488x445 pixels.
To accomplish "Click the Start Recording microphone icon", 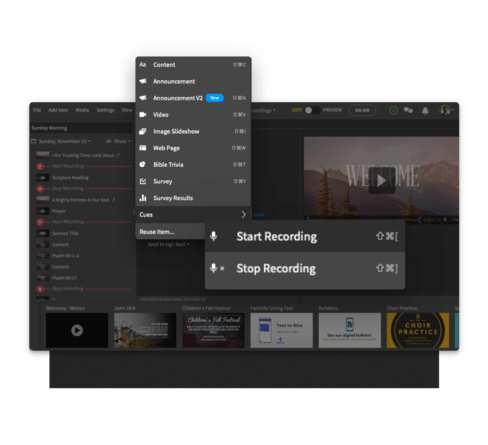I will (x=214, y=236).
